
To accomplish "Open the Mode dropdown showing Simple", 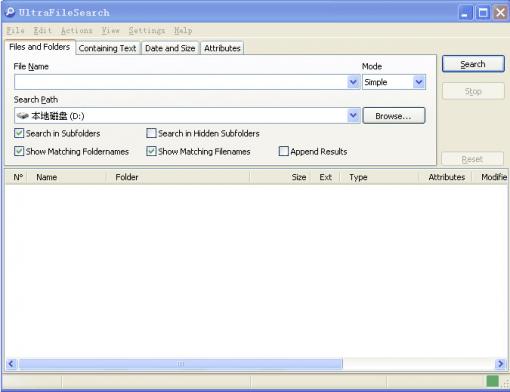I will pyautogui.click(x=394, y=82).
